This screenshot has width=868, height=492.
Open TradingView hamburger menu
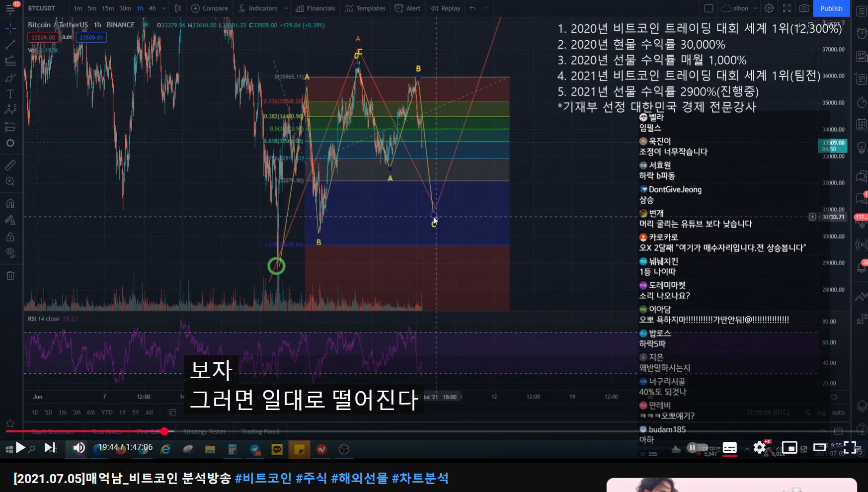coord(10,8)
